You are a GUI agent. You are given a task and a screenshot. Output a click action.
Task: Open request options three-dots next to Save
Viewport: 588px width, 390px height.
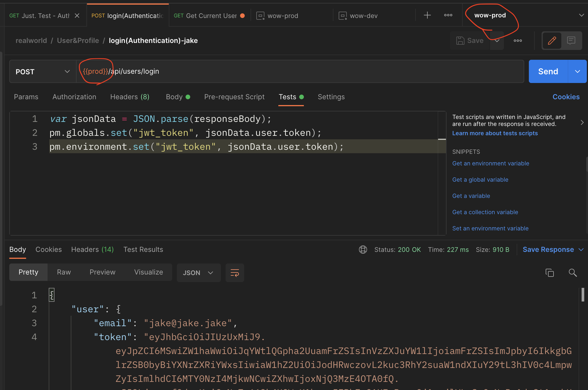tap(518, 41)
